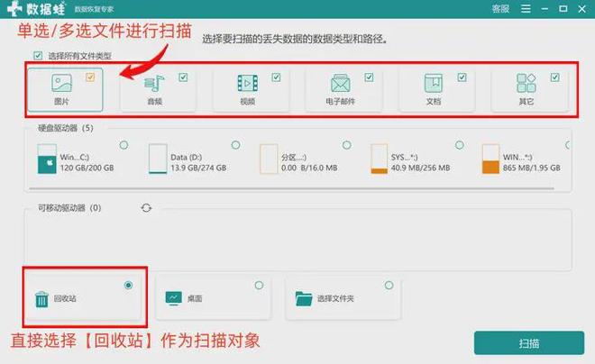Uncheck the 图片 checkbox
The height and width of the screenshot is (364, 595).
pyautogui.click(x=90, y=77)
